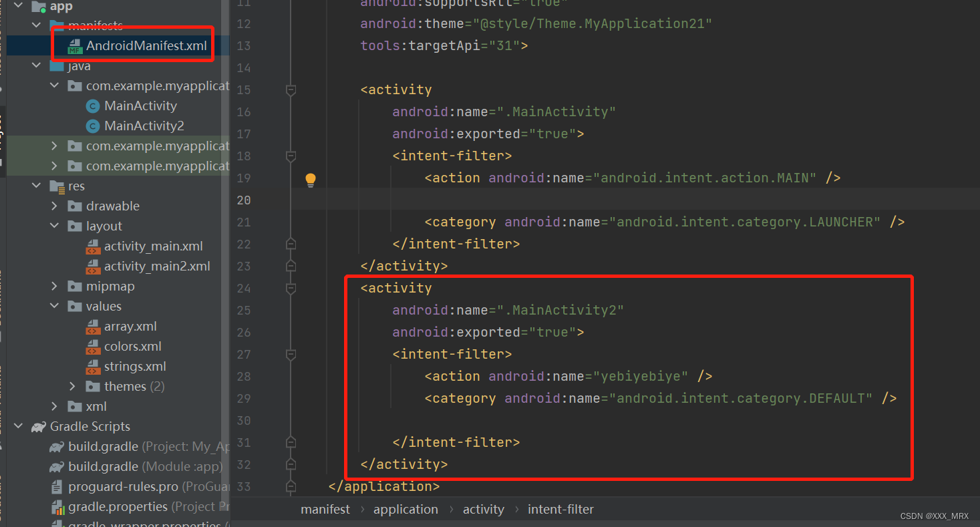Click "android.intent.category.LAUNCHER" in the code
980x527 pixels.
pyautogui.click(x=745, y=222)
